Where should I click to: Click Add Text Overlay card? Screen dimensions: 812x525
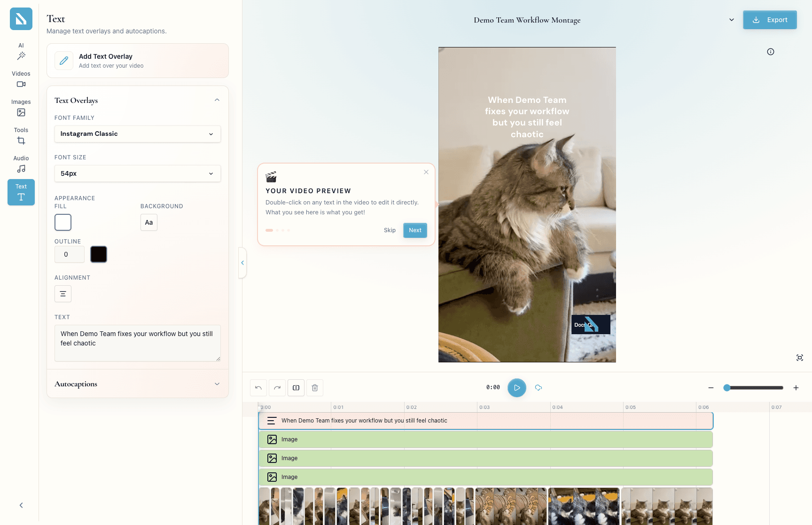(138, 61)
